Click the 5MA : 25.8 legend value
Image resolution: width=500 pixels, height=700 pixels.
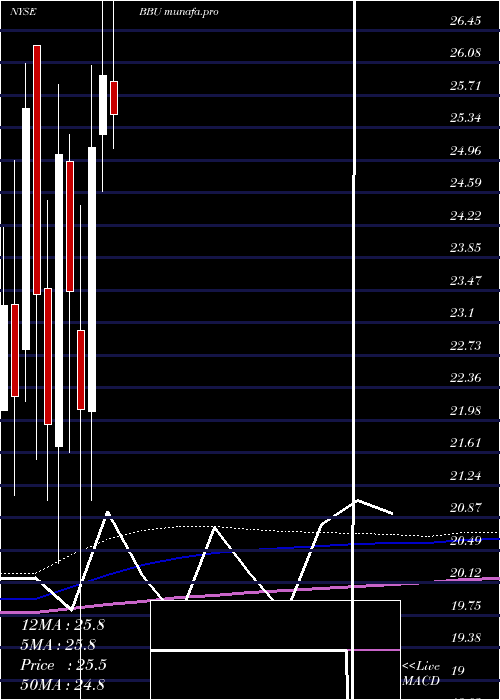click(x=58, y=645)
